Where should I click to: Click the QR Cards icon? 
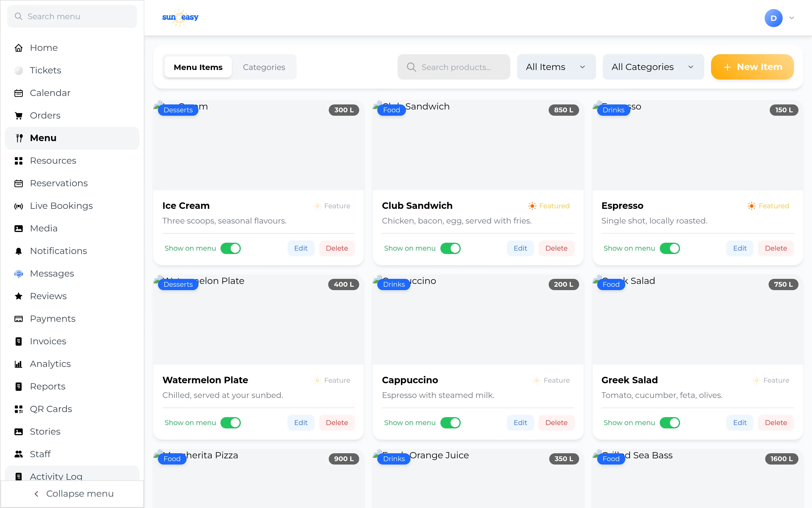point(19,409)
